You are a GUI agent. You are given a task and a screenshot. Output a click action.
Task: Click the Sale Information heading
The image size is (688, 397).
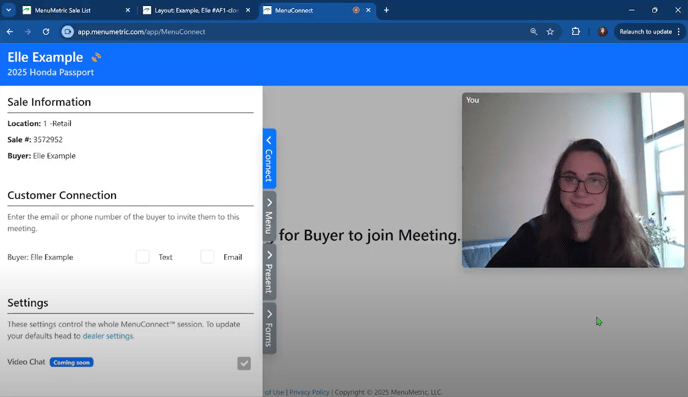49,102
